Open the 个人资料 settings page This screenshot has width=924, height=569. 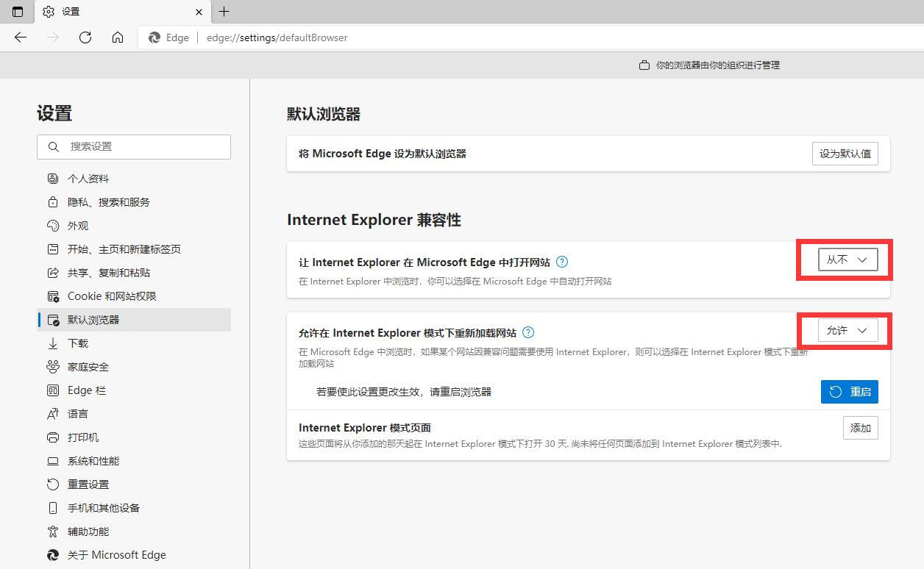(x=134, y=179)
